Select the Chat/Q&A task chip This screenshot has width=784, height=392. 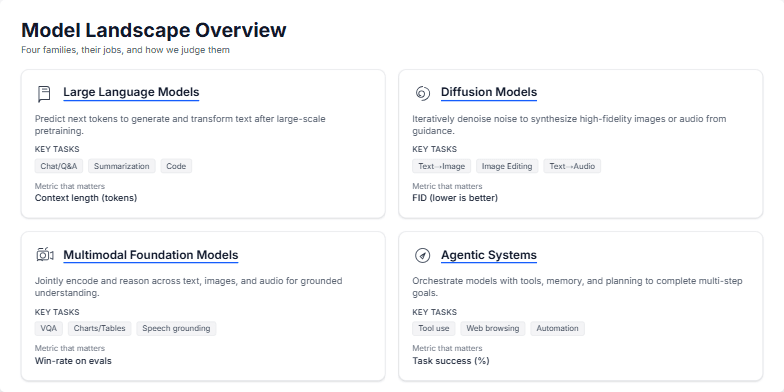pyautogui.click(x=59, y=166)
